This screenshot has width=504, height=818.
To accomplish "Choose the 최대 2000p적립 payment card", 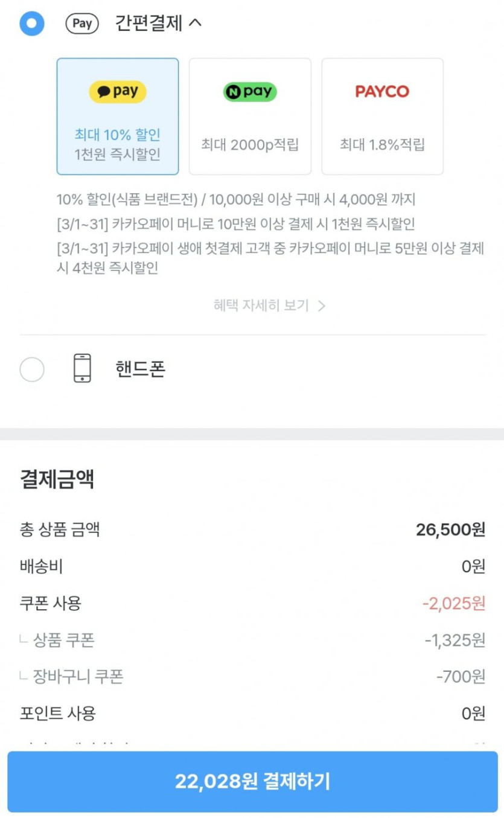I will coord(250,145).
